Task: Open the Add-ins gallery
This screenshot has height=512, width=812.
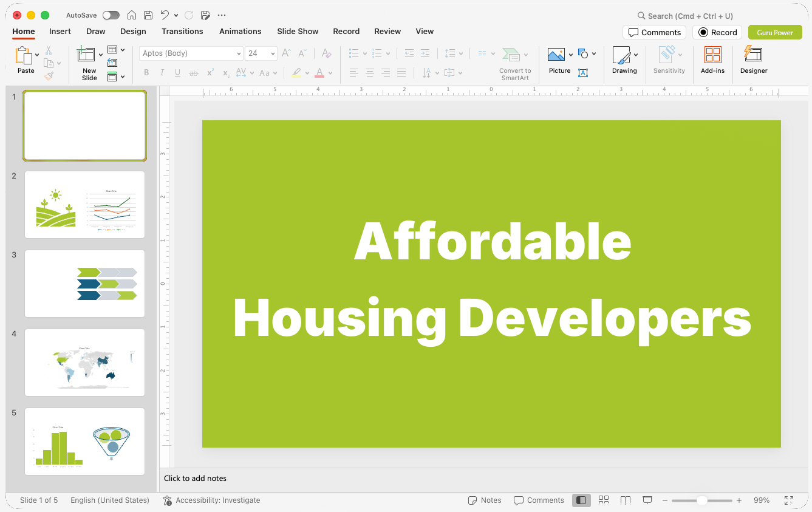Action: [712, 61]
